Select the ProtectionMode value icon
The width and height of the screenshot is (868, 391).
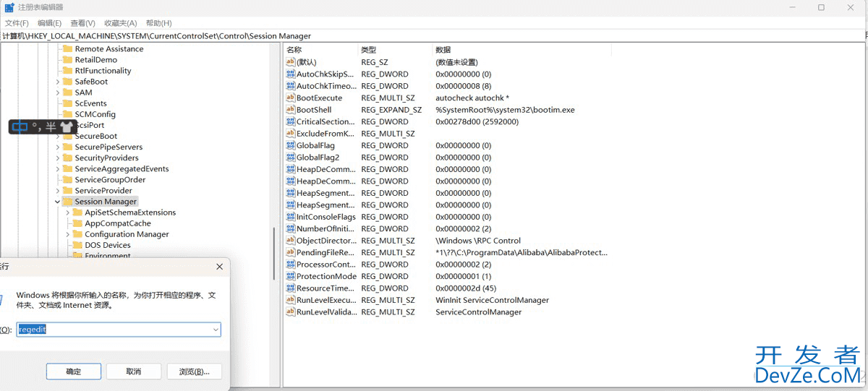click(x=291, y=276)
